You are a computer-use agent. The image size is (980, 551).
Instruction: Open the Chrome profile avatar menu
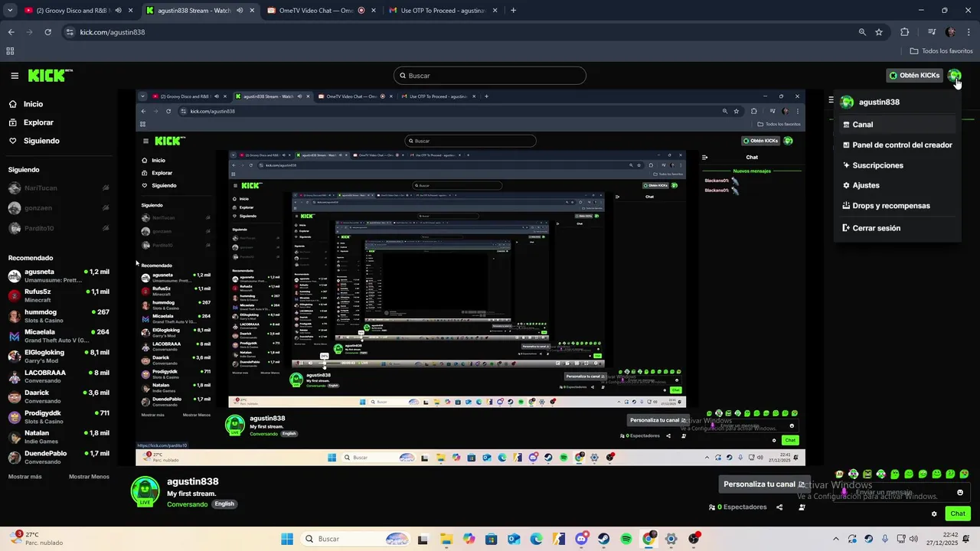pos(950,32)
